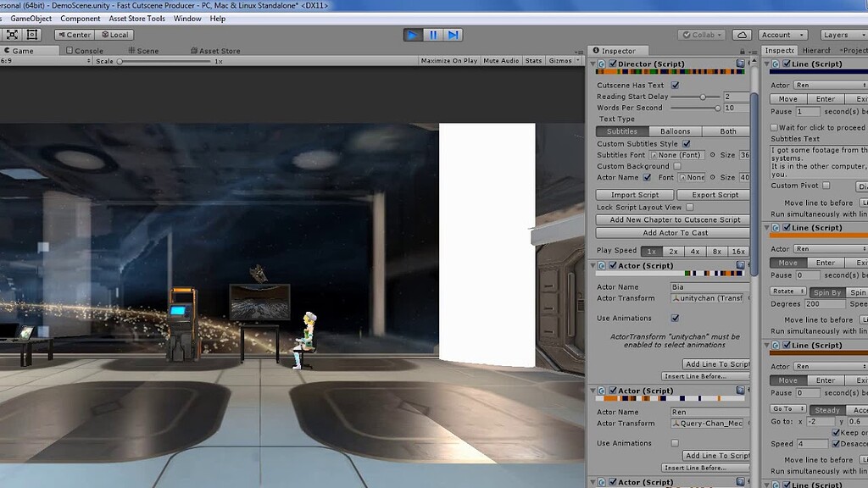Collapse the Actor (Script) component with its arrow
Viewport: 868px width, 488px height.
593,265
